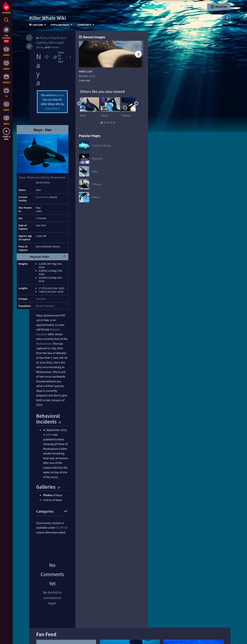Screen dimensions: 247x644
Task: Open Photos of Naya gallery
Action: pos(48,495)
